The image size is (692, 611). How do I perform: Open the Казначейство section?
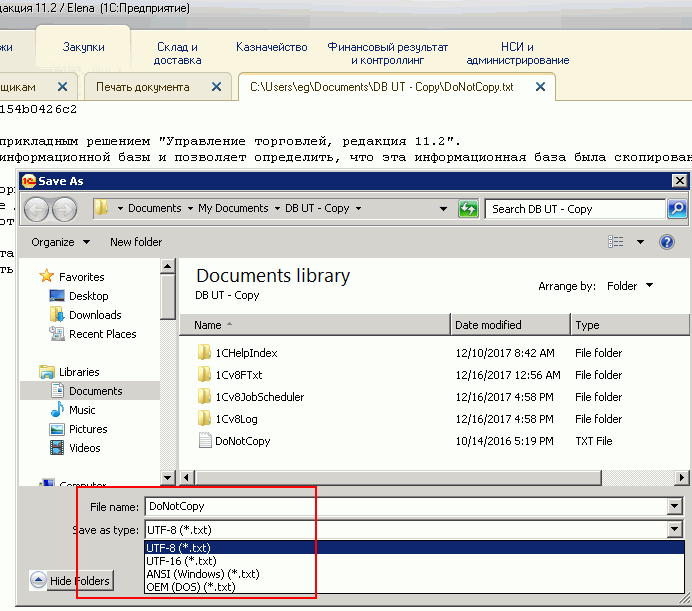click(271, 47)
